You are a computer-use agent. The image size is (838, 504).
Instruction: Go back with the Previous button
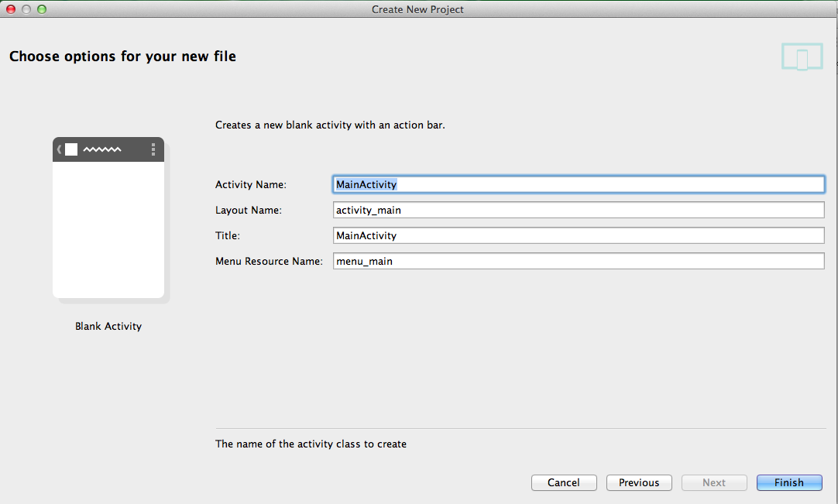(639, 482)
